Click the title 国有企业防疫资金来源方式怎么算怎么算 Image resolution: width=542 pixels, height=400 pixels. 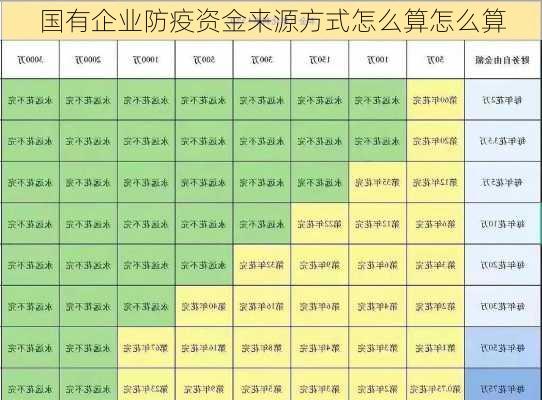pos(273,21)
